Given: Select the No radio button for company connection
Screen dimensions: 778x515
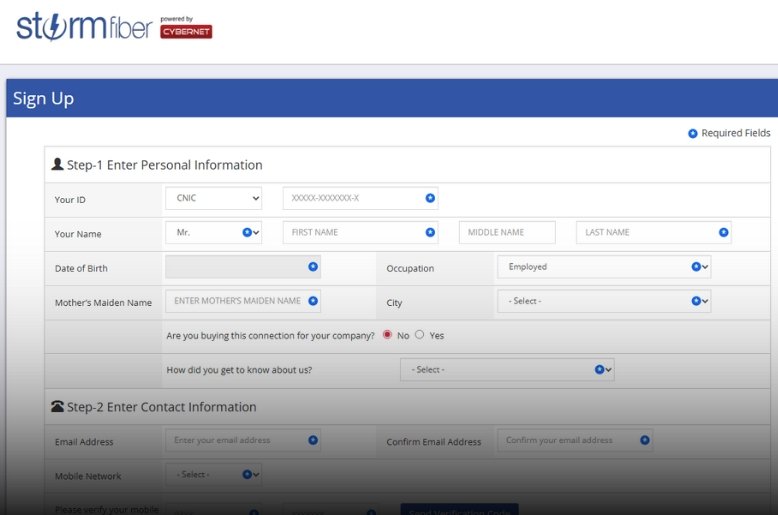Looking at the screenshot, I should pos(387,335).
